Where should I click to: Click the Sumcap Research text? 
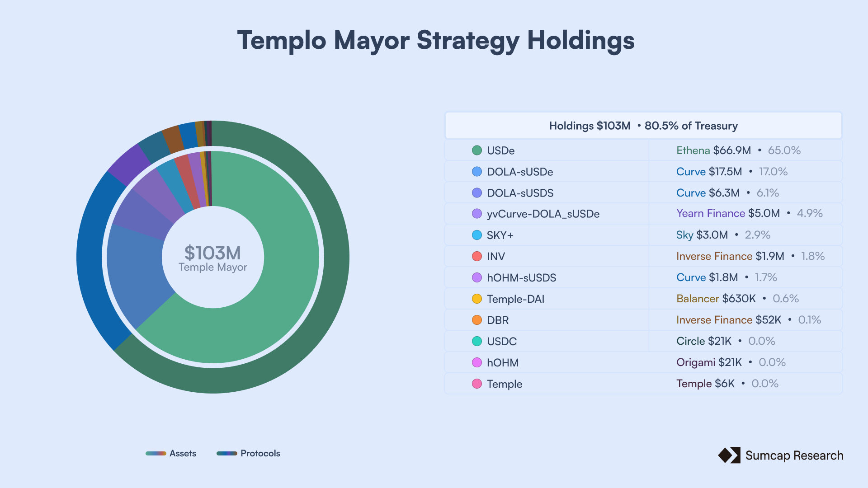click(794, 455)
